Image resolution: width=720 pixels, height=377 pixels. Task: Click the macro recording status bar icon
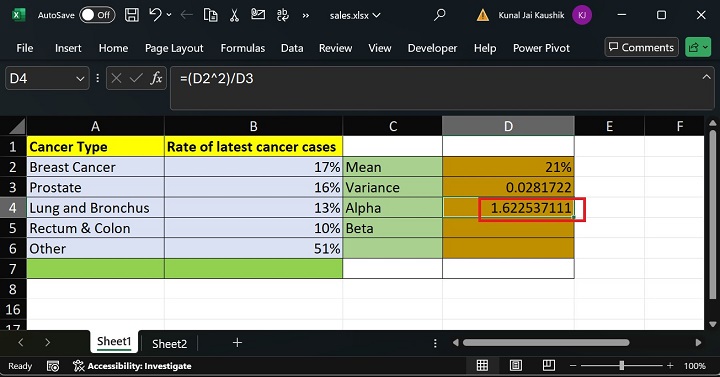53,366
